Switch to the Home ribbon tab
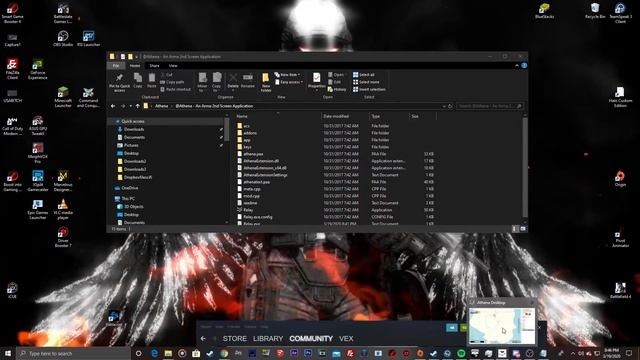This screenshot has height=360, width=640. click(x=135, y=65)
